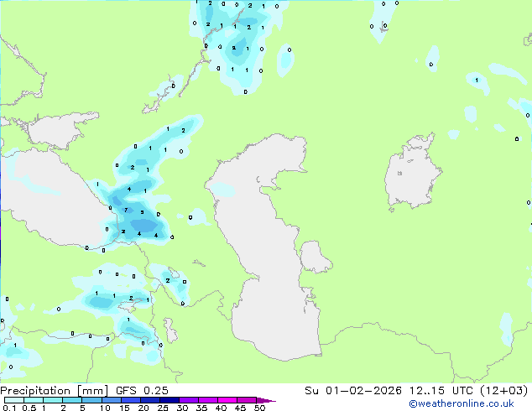The image size is (532, 411).
Task: Pick the 15–20 mm blue legend box
Action: [130, 400]
